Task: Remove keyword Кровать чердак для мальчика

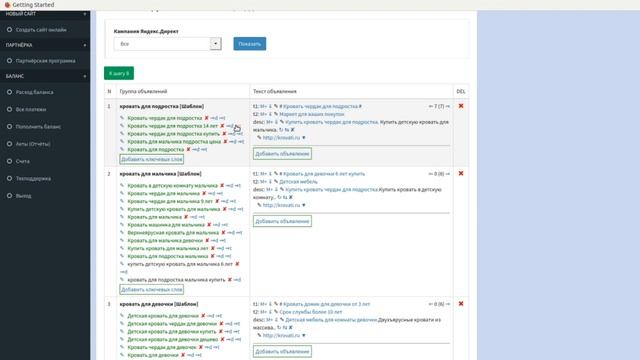Action: point(204,193)
